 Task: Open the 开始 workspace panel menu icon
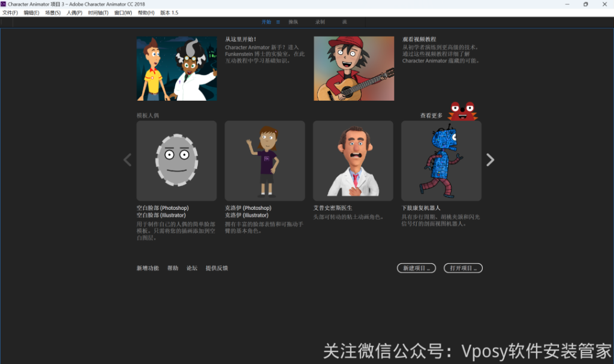coord(278,22)
